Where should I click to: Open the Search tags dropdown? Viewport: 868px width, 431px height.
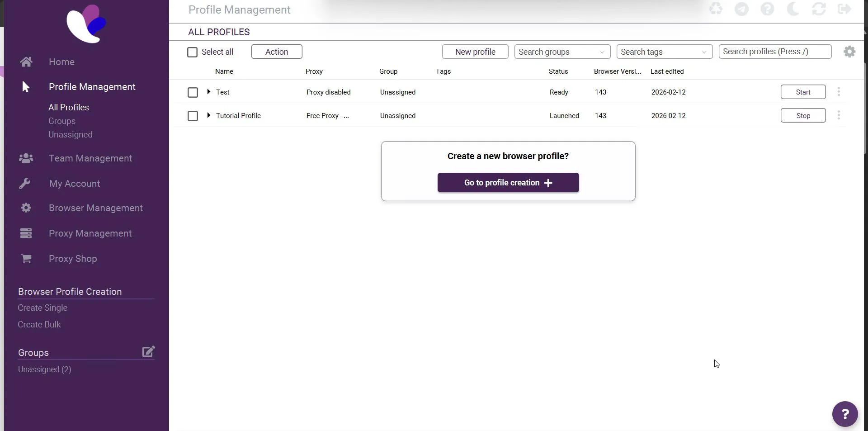(665, 52)
